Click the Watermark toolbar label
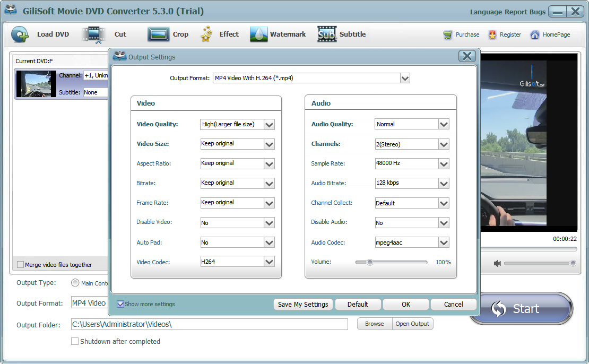The width and height of the screenshot is (589, 364). (x=288, y=34)
